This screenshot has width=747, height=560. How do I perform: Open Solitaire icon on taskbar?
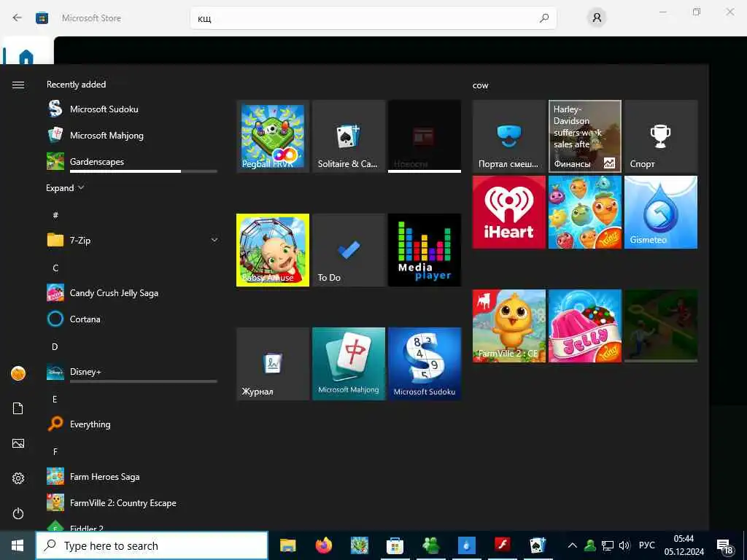coord(538,545)
